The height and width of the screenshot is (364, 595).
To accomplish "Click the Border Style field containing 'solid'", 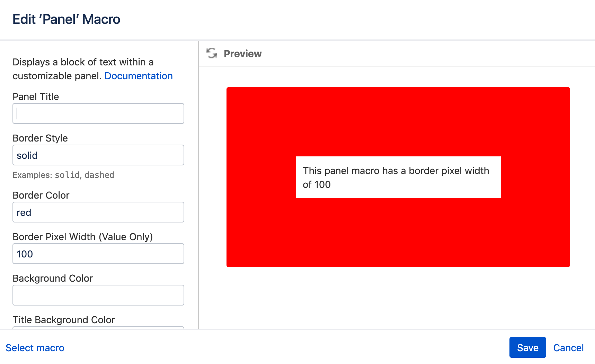I will 98,155.
